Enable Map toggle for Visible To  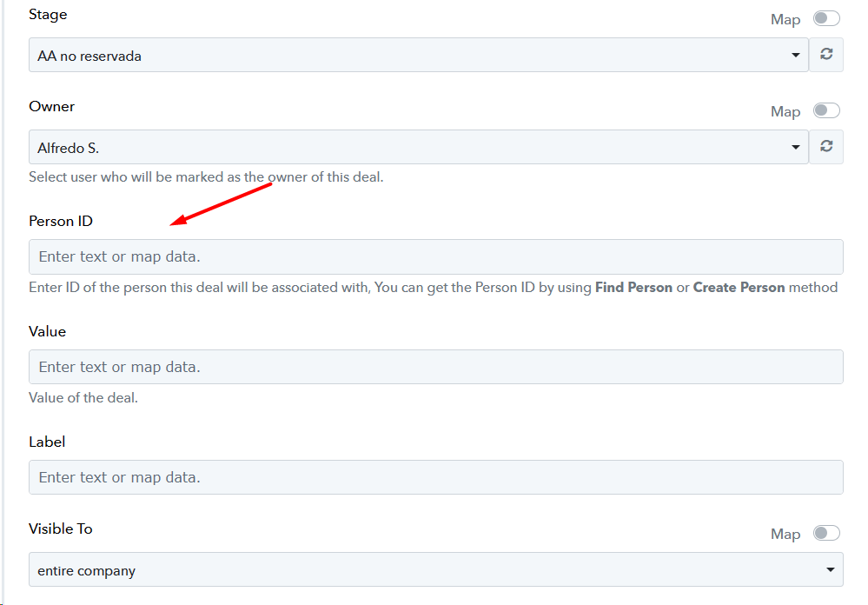[826, 533]
